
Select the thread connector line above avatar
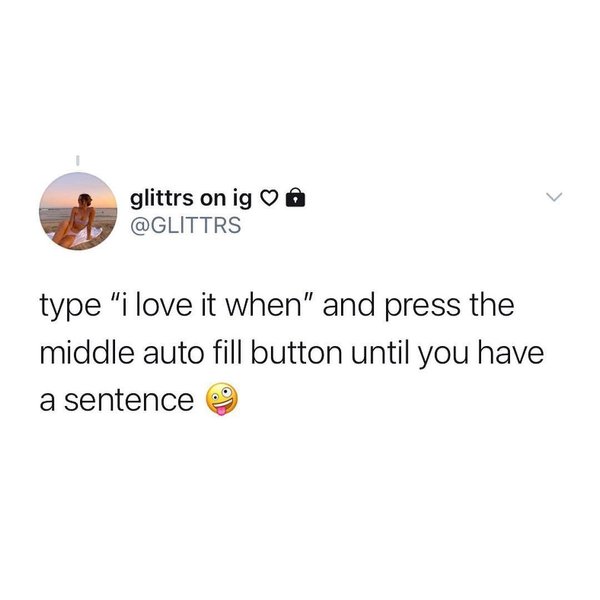tap(77, 160)
